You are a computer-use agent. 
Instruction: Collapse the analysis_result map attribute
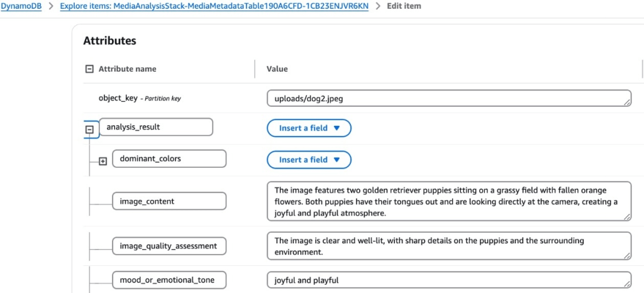coord(89,130)
